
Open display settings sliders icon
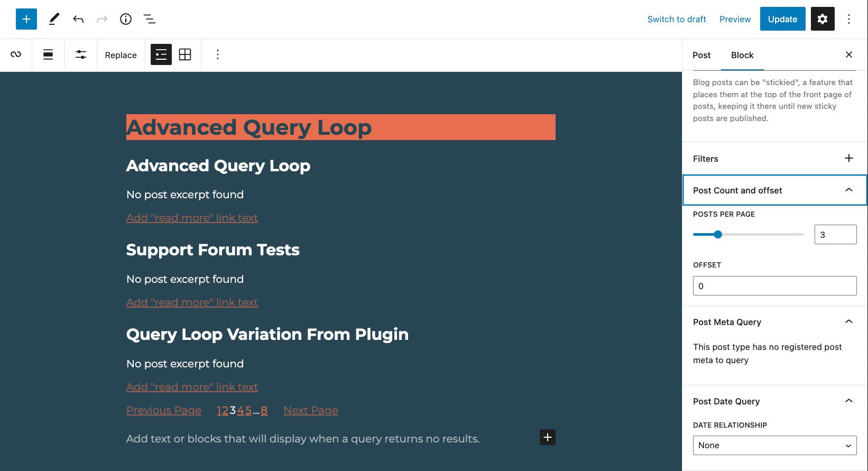80,54
